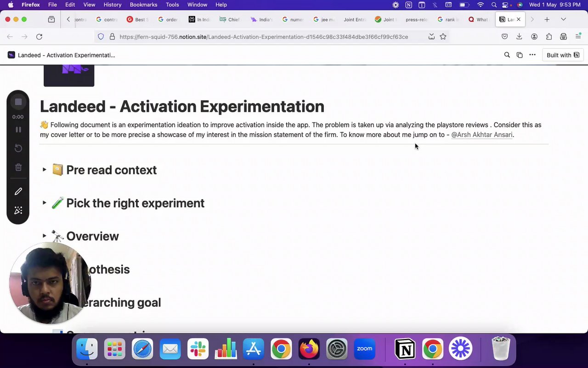The image size is (588, 368).
Task: Open the Bookmarks menu
Action: coord(143,5)
